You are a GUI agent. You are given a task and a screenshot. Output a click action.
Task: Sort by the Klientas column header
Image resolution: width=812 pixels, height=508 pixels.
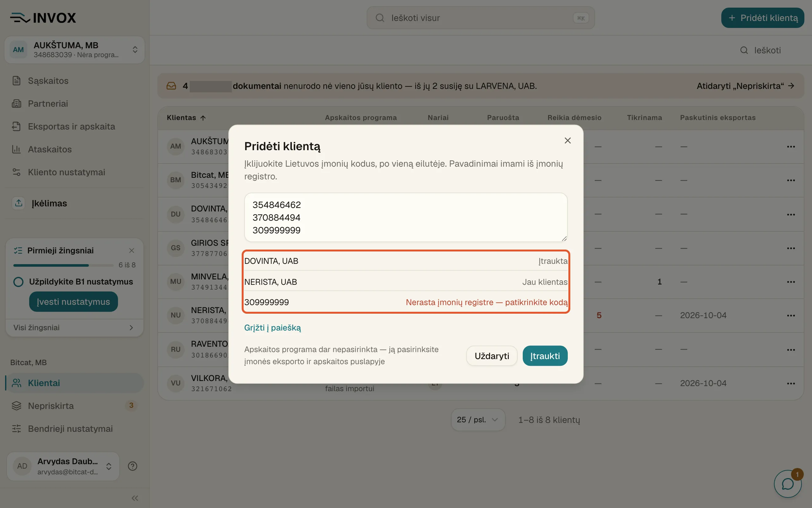click(186, 117)
